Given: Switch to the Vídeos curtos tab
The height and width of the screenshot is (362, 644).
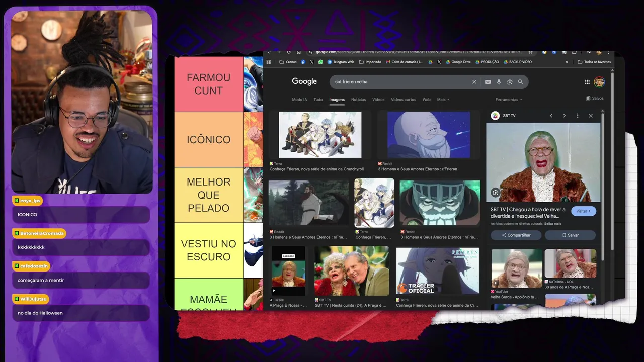Looking at the screenshot, I should tap(404, 100).
